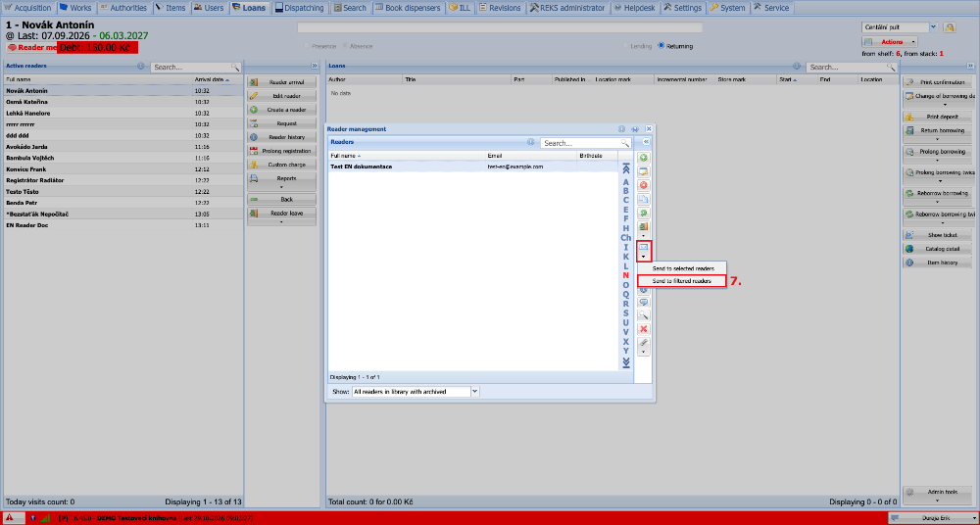Viewport: 980px width, 525px height.
Task: Expand arrow below Admin tools button
Action: click(938, 501)
